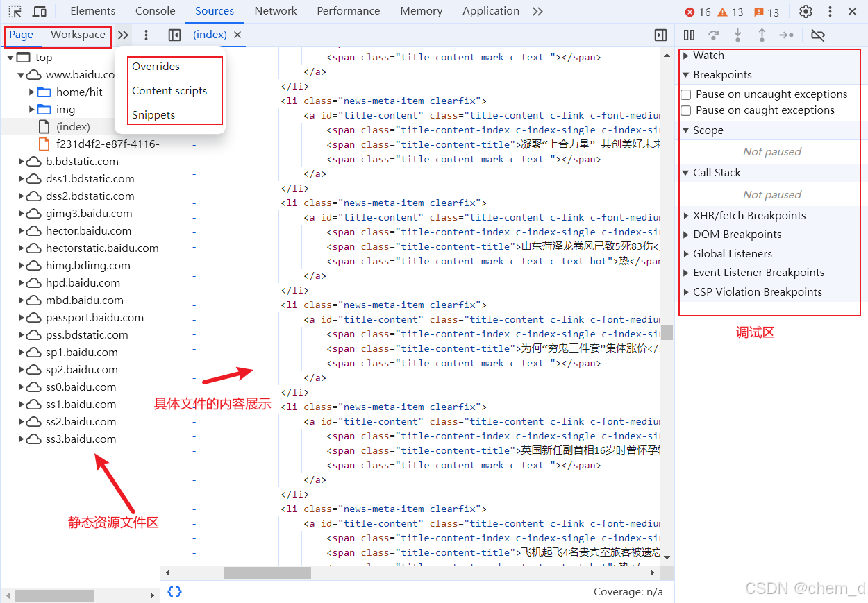
Task: Expand the home/hit folder
Action: (32, 92)
